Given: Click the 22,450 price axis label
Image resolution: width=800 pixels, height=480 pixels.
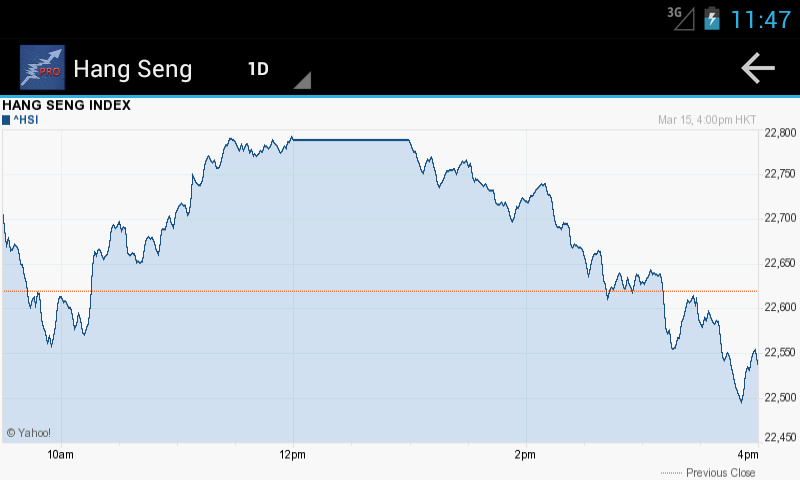Looking at the screenshot, I should [x=779, y=436].
